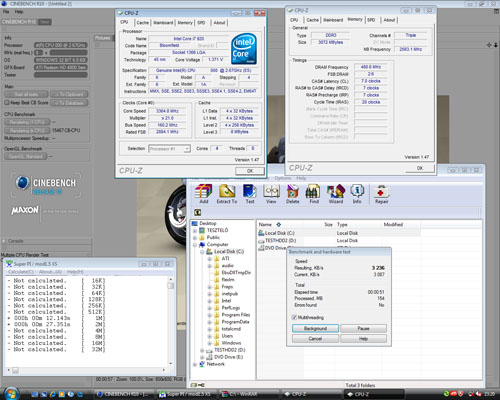Click the Delete toolbar icon
Viewport: 500px width, 400px height.
(x=292, y=194)
